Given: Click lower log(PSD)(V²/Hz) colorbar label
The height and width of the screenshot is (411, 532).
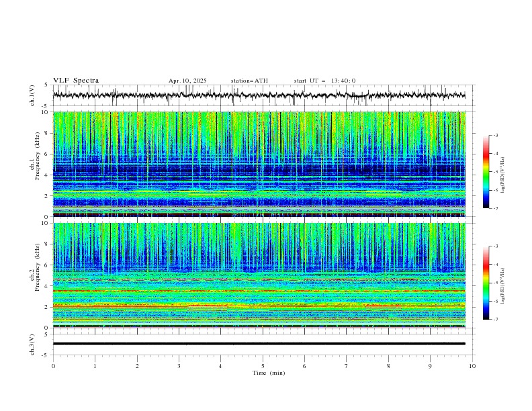Looking at the screenshot, I should tap(503, 286).
